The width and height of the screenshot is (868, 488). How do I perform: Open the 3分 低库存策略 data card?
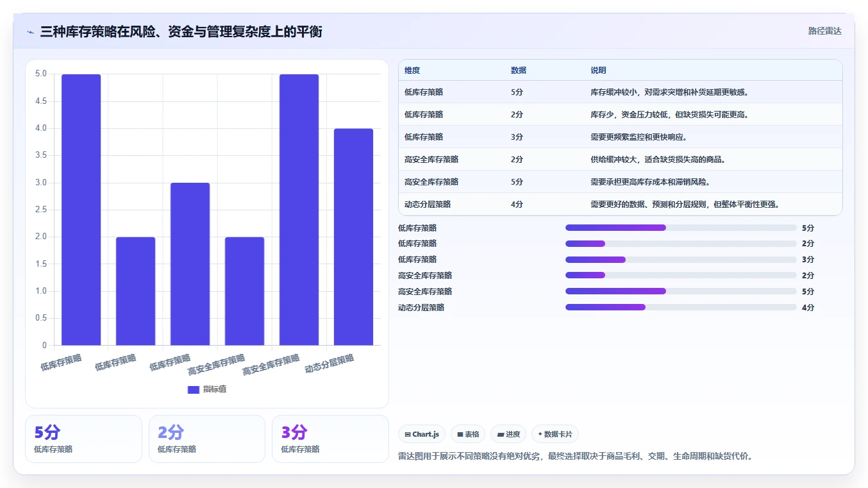330,439
